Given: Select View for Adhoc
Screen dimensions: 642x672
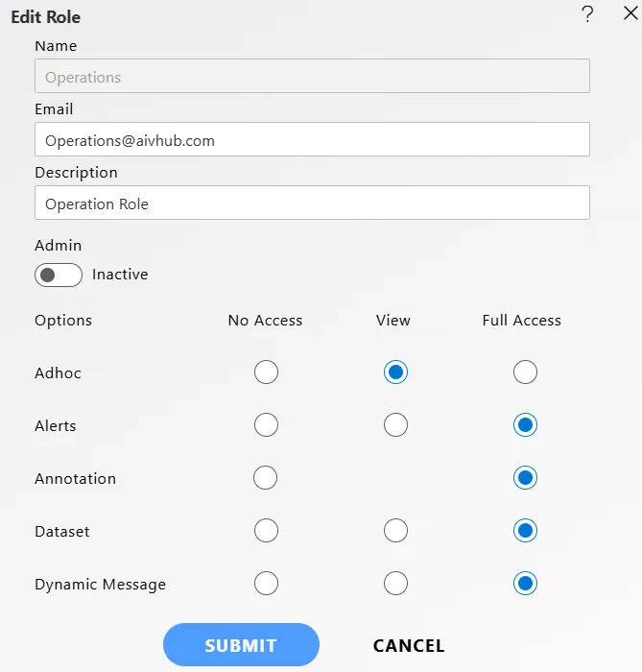Looking at the screenshot, I should [395, 372].
